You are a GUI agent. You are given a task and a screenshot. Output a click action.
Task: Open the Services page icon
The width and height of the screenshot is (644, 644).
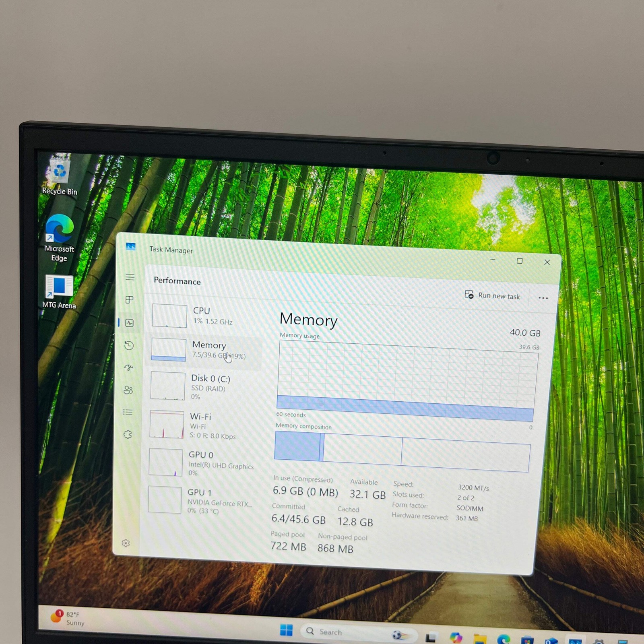pos(128,434)
